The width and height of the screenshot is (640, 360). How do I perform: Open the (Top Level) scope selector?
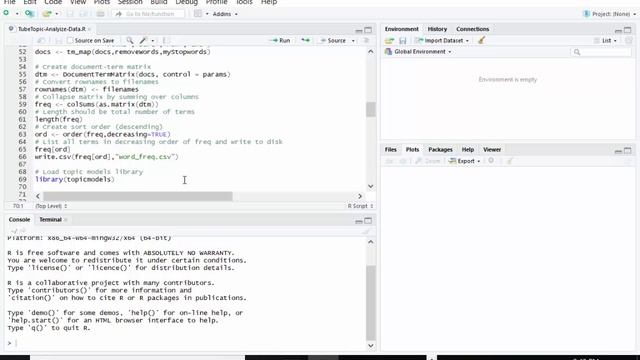[51, 206]
